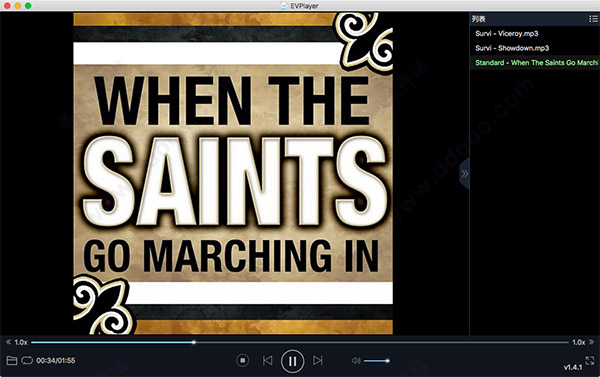Click the When The Saints album artwork

(x=233, y=173)
